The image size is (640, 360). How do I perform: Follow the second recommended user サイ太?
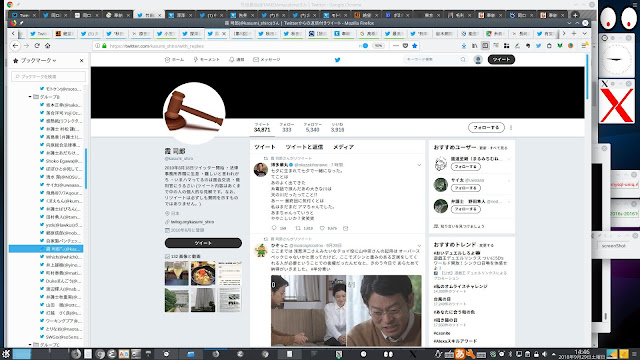[x=466, y=188]
